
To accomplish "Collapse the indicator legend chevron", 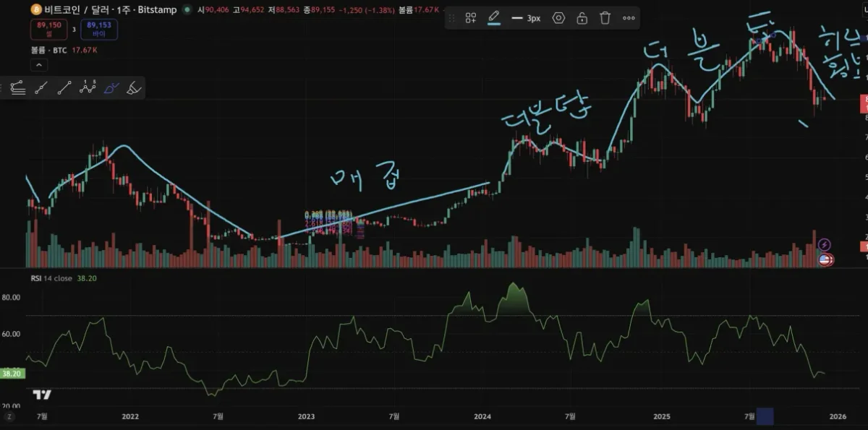I will tap(39, 65).
